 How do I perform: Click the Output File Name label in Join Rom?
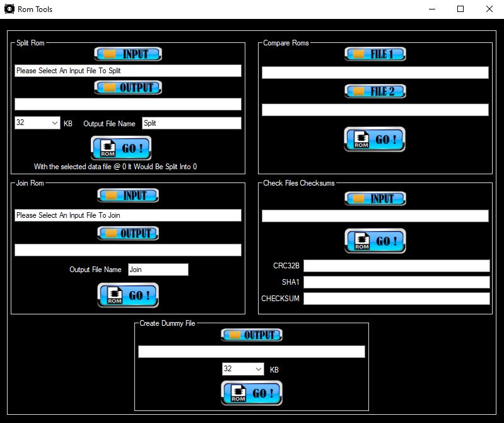(95, 270)
